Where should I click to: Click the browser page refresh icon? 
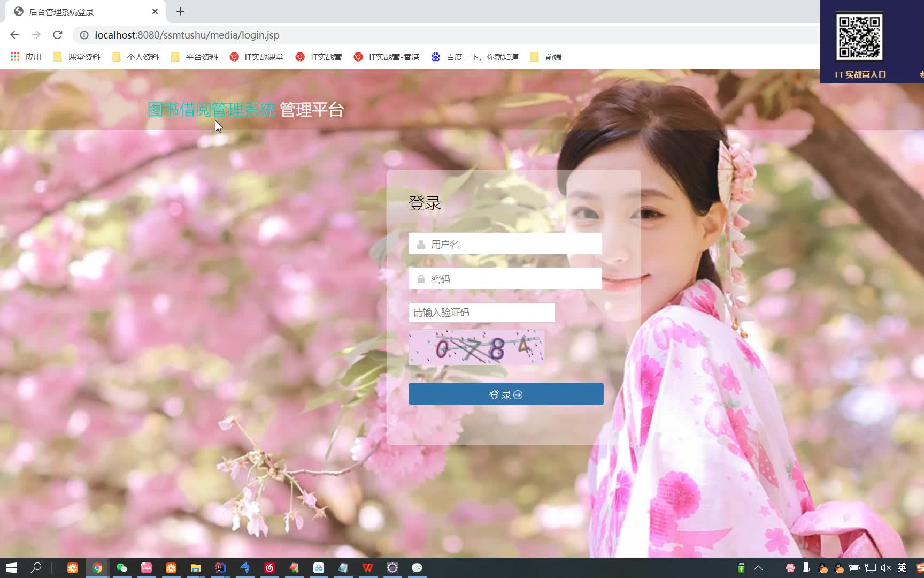(x=58, y=35)
